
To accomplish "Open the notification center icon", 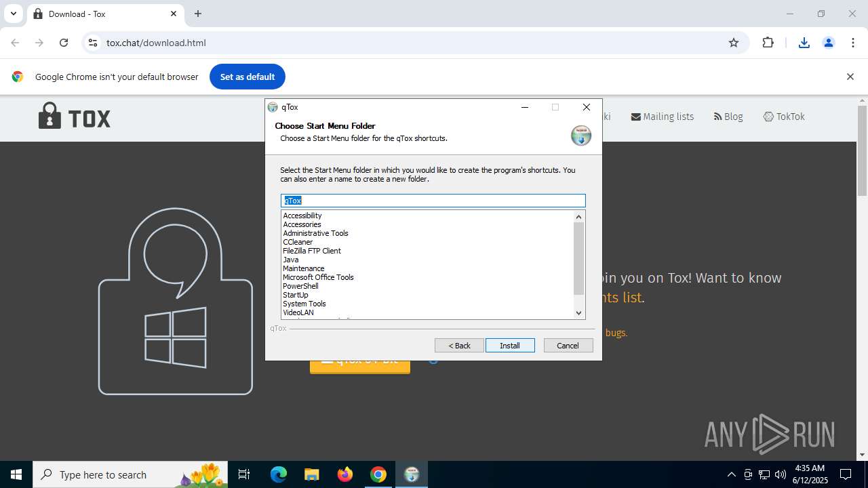I will (x=846, y=474).
